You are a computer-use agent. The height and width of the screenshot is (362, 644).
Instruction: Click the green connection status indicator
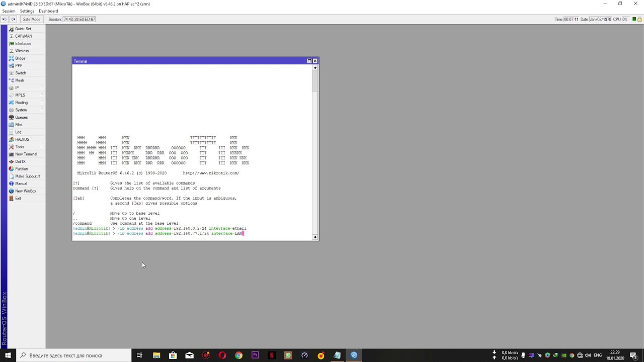[634, 19]
